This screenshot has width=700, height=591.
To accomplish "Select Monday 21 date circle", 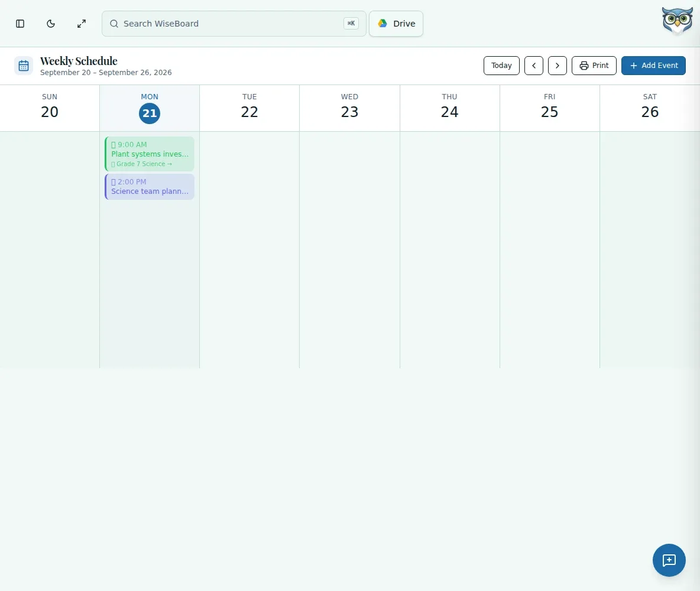I will [150, 113].
